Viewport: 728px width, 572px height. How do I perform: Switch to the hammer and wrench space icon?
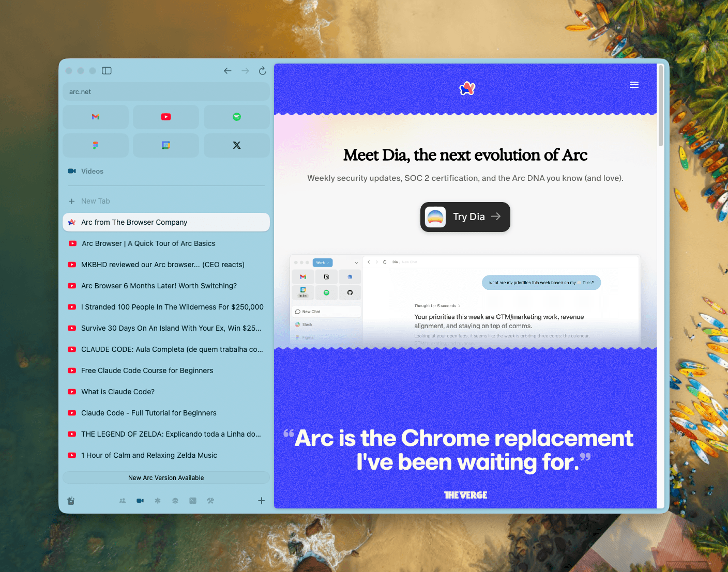210,501
